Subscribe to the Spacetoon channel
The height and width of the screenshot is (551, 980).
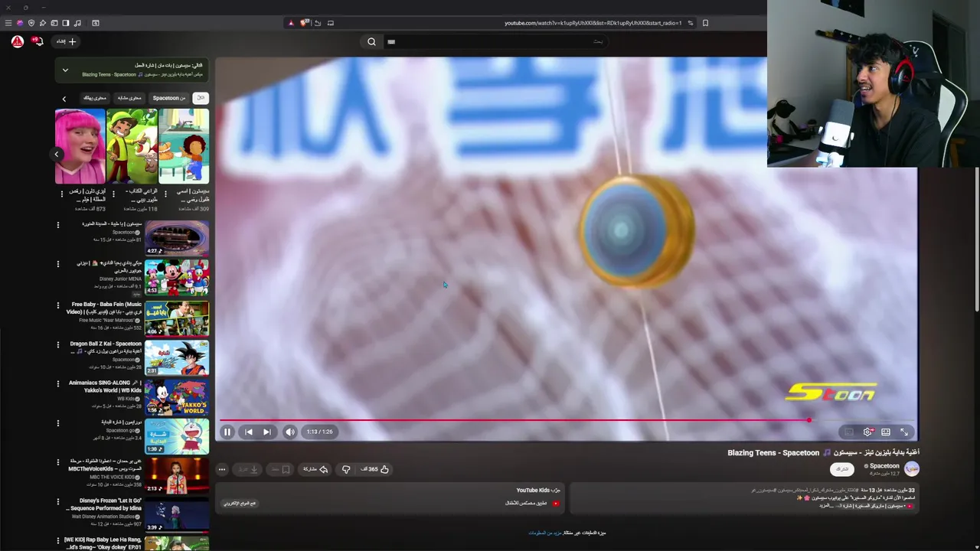tap(842, 468)
